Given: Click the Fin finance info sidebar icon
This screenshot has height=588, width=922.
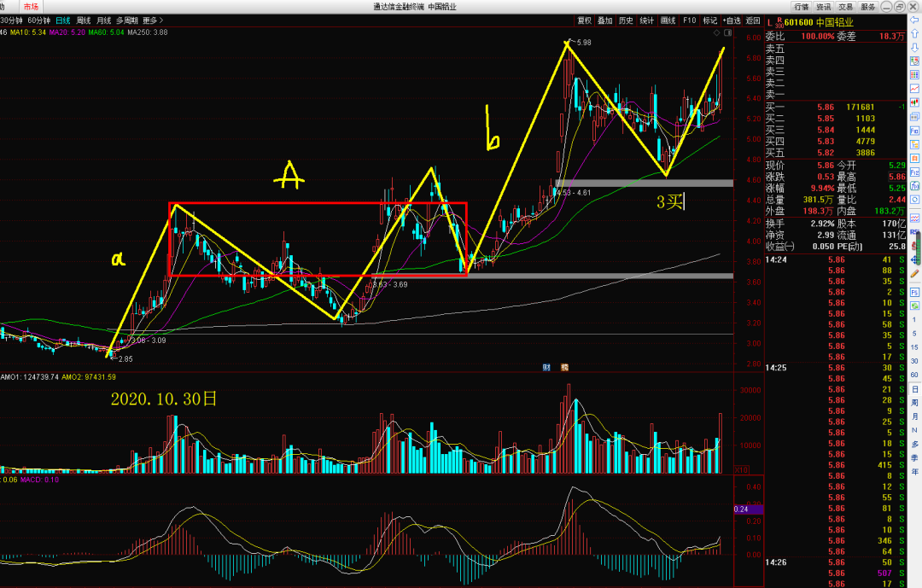Looking at the screenshot, I should pyautogui.click(x=914, y=131).
